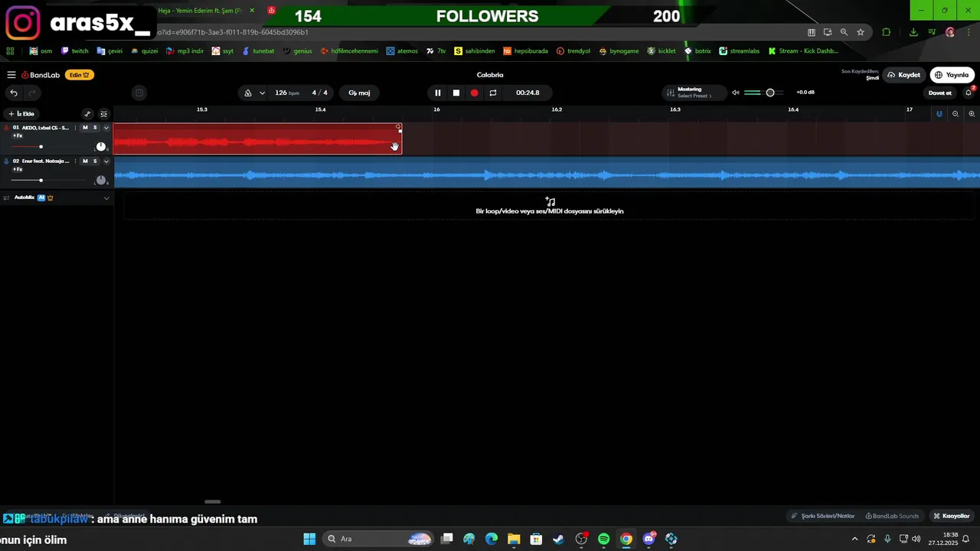Screen dimensions: 980x551
Task: Stop playback
Action: pyautogui.click(x=456, y=93)
